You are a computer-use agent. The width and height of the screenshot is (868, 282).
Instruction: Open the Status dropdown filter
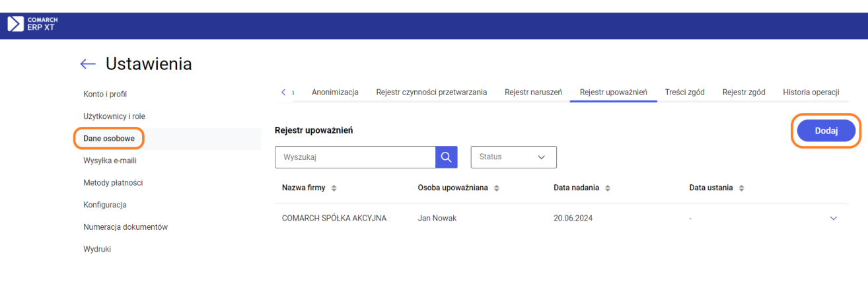coord(513,157)
